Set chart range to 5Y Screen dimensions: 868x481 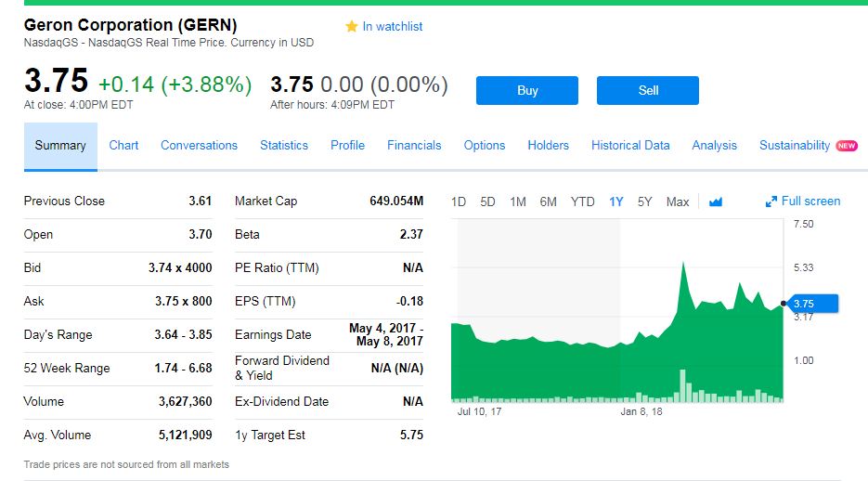(644, 201)
